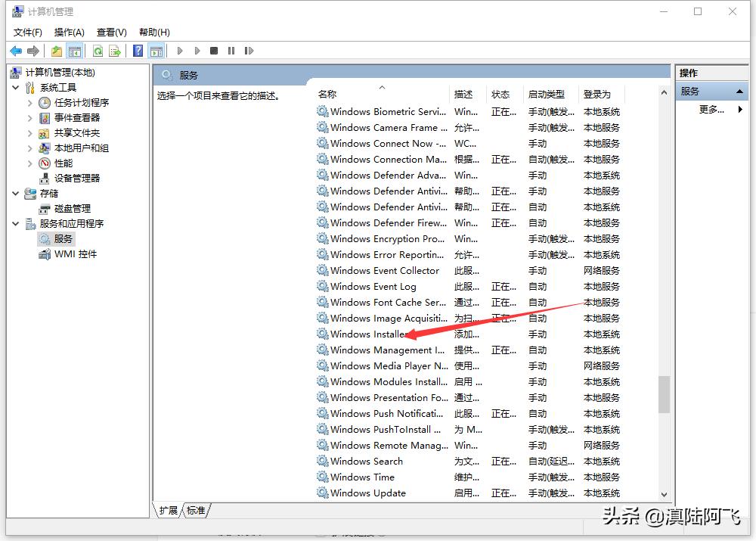Viewport: 756px width, 541px height.
Task: Click the export list icon
Action: (x=114, y=51)
